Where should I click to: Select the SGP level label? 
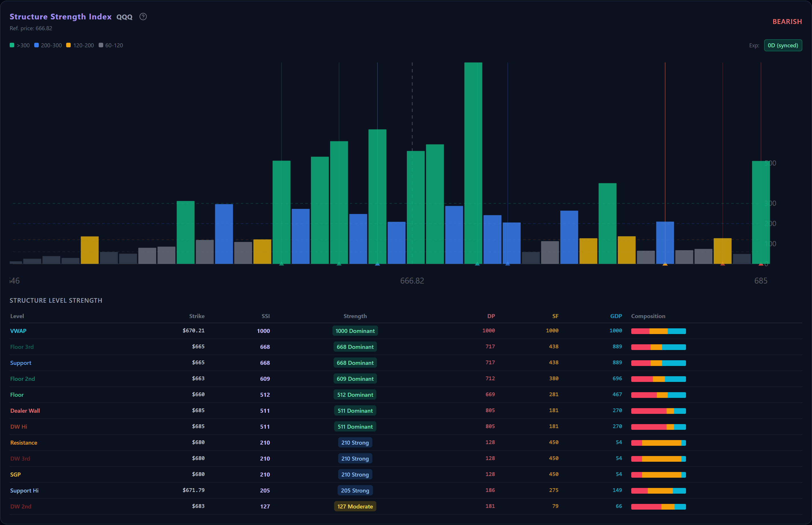15,475
